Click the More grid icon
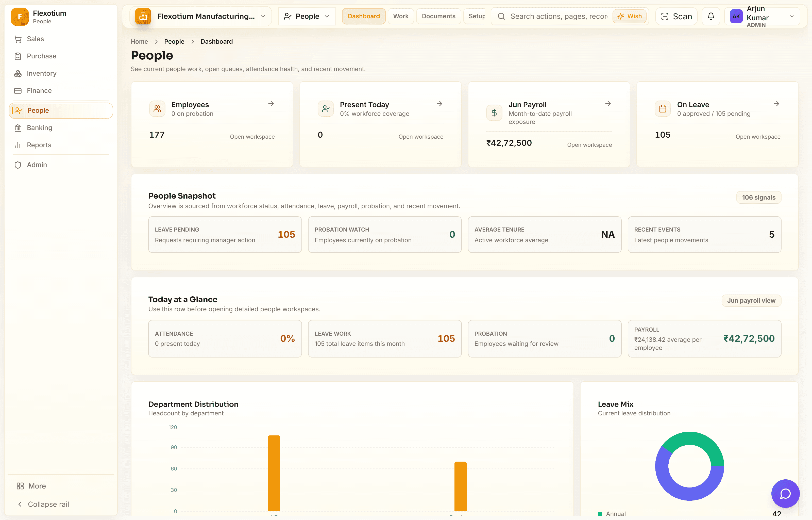The height and width of the screenshot is (520, 812). coord(20,486)
